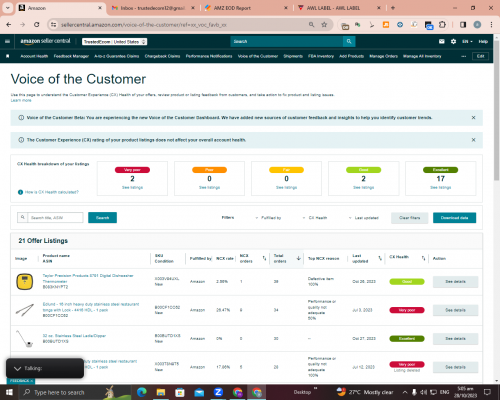Screen dimensions: 500x400
Task: Click the Learn more link
Action: pyautogui.click(x=21, y=100)
